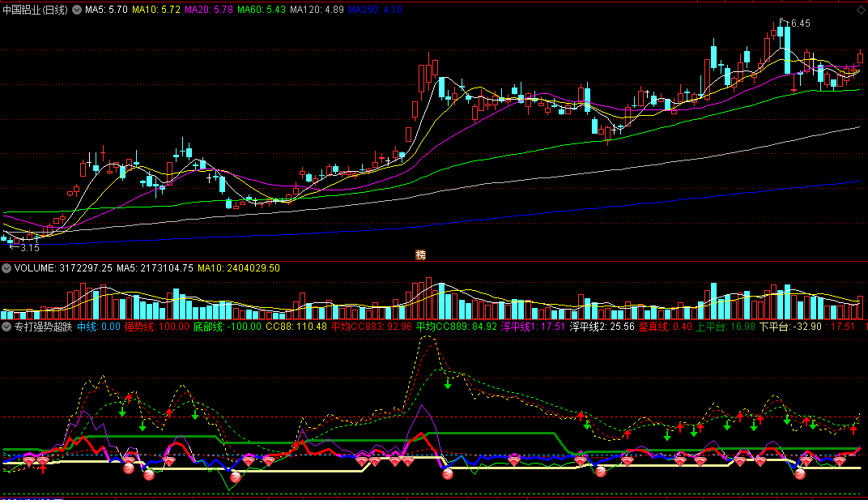Open the dropdown beside 中国铝业(日线) title

click(x=77, y=10)
